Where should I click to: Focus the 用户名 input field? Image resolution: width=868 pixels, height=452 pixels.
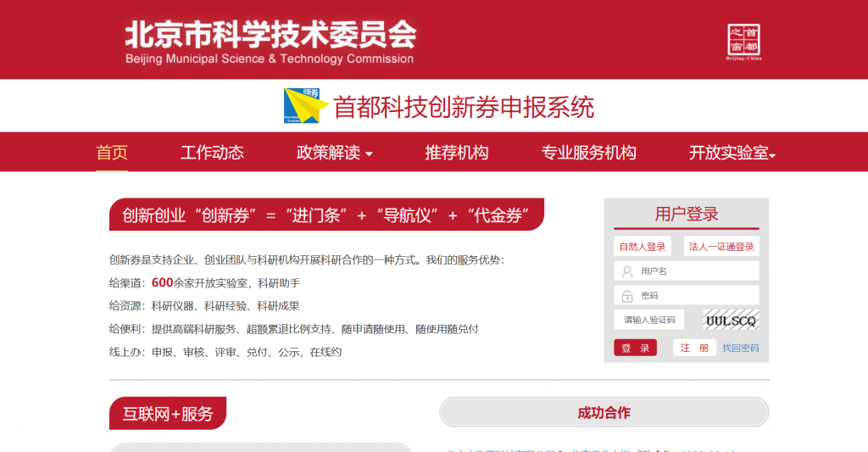(687, 271)
